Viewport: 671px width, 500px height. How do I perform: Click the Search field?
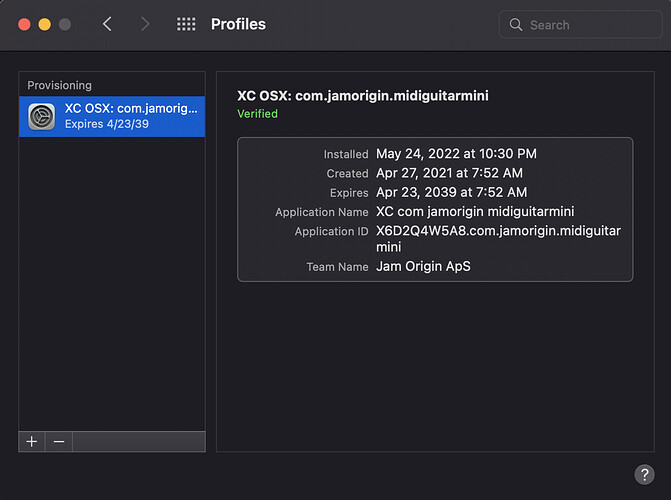(x=580, y=25)
